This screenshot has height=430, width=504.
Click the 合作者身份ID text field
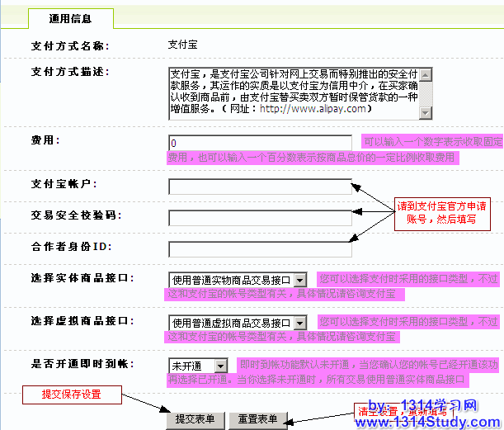pyautogui.click(x=260, y=248)
